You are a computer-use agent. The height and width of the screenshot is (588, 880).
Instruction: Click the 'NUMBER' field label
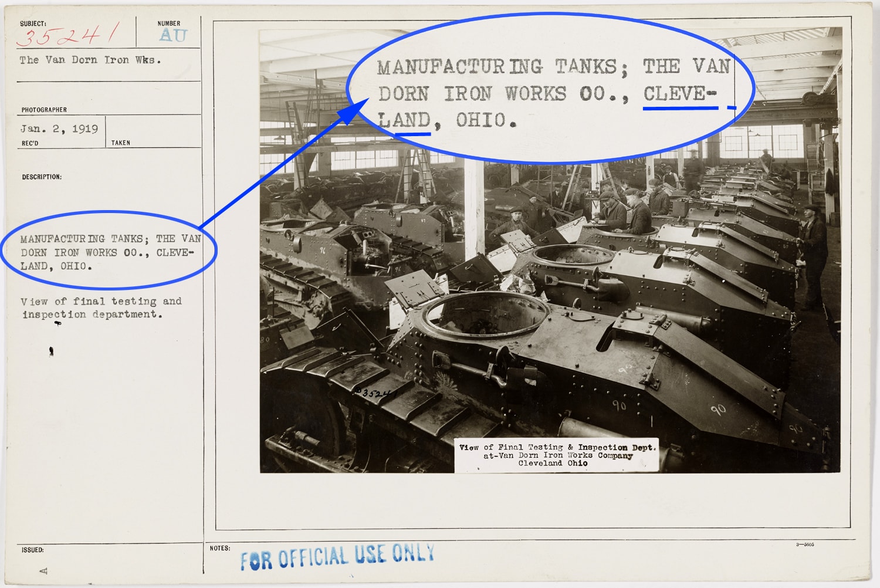click(x=169, y=24)
